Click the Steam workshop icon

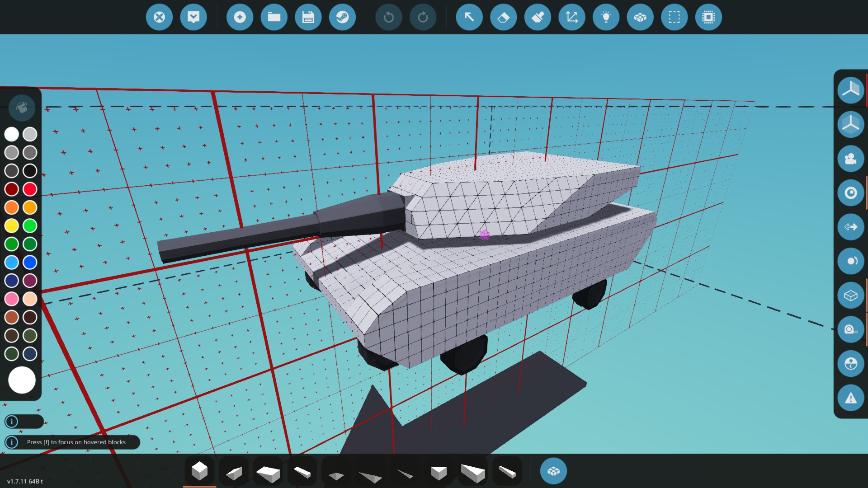(342, 17)
